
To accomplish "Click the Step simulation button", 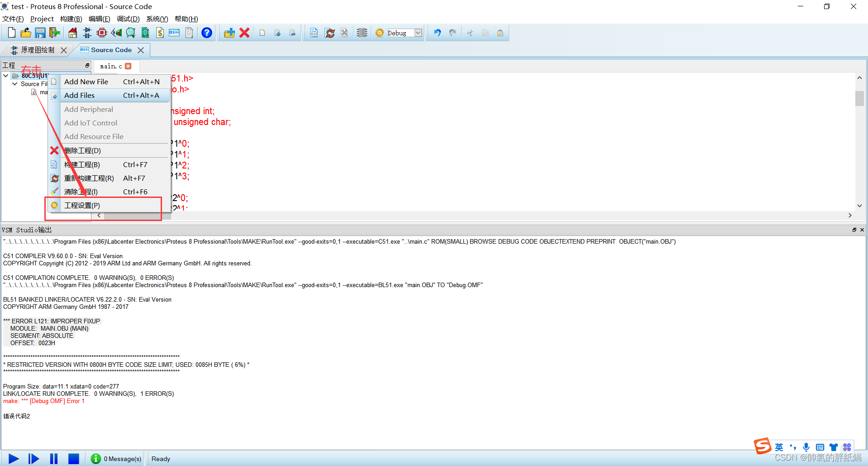I will pyautogui.click(x=33, y=459).
